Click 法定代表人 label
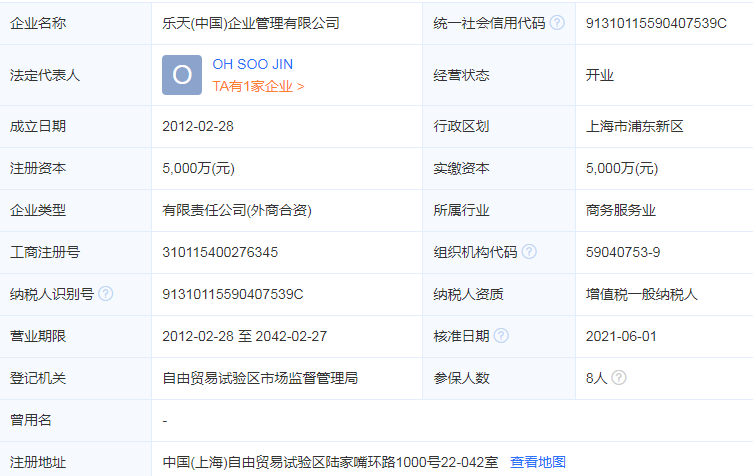Image resolution: width=753 pixels, height=476 pixels. [45, 75]
